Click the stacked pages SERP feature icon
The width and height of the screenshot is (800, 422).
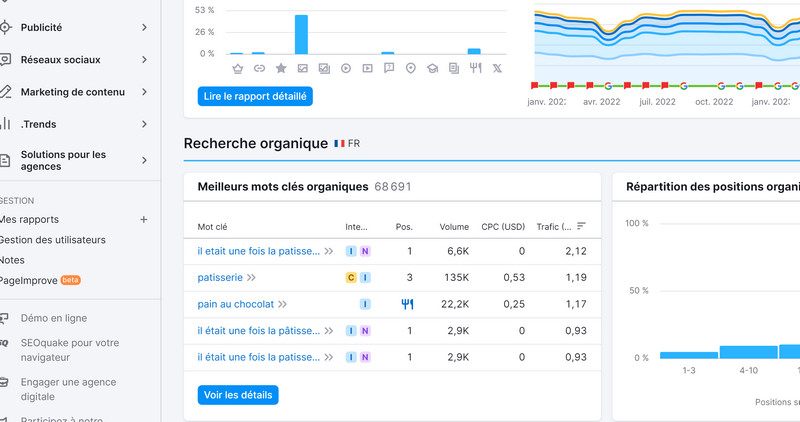(x=454, y=68)
